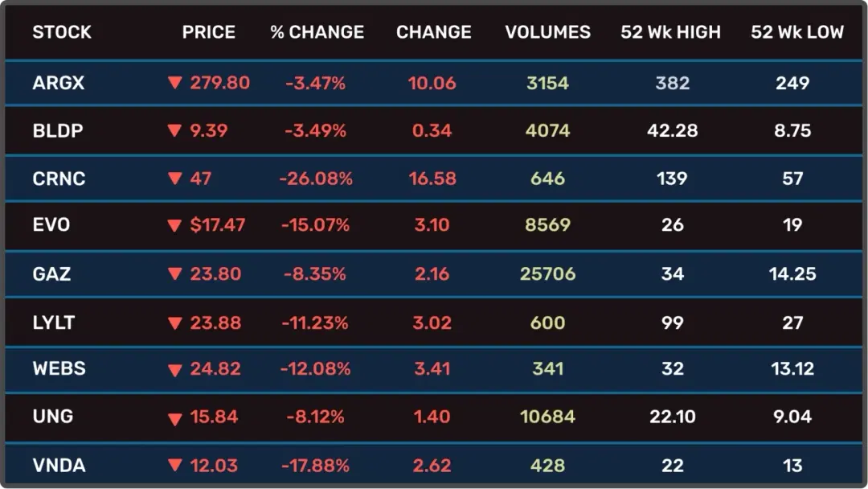Select the ARGX stock ticker
The height and width of the screenshot is (489, 868).
click(x=59, y=83)
